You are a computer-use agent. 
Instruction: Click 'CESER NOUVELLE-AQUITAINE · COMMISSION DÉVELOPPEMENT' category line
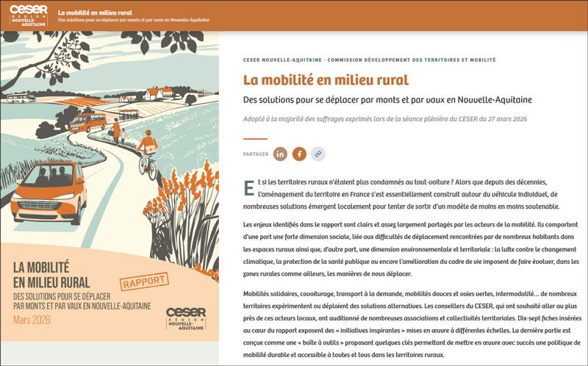click(x=370, y=60)
